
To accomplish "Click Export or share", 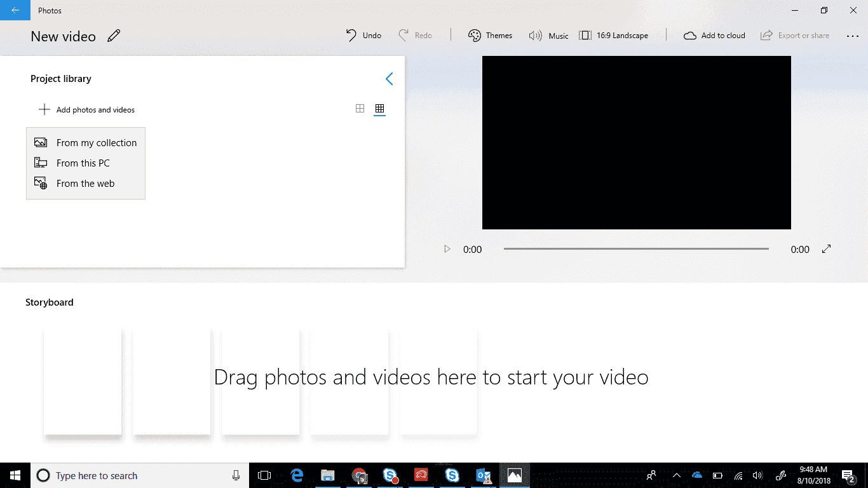I will pos(795,36).
